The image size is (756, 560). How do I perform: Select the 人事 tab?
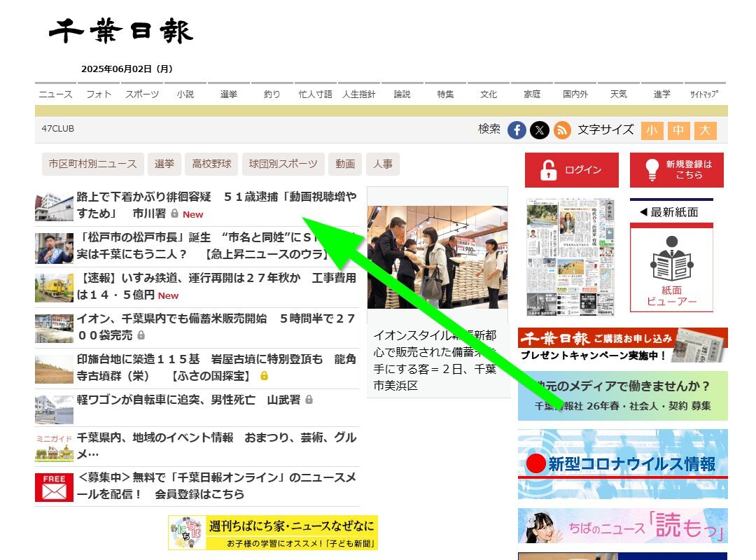point(383,164)
